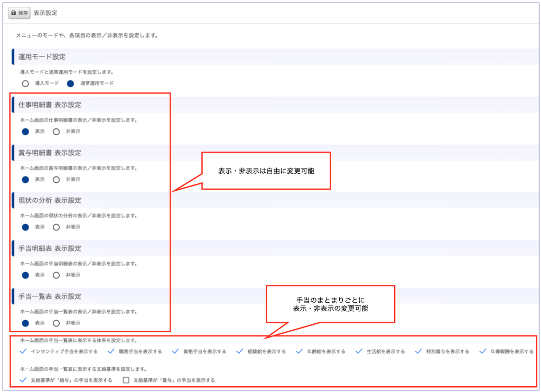Image resolution: width=541 pixels, height=392 pixels.
Task: Click the 保存 save button
Action: click(x=19, y=13)
